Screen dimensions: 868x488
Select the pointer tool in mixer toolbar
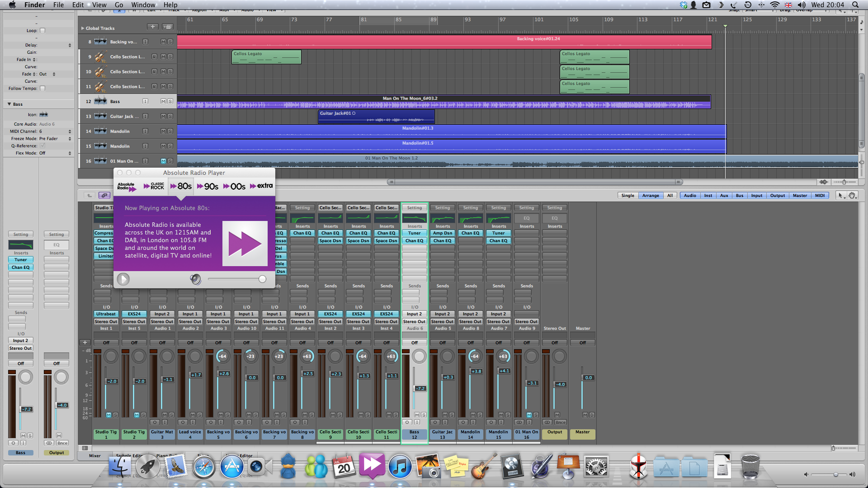coord(840,196)
